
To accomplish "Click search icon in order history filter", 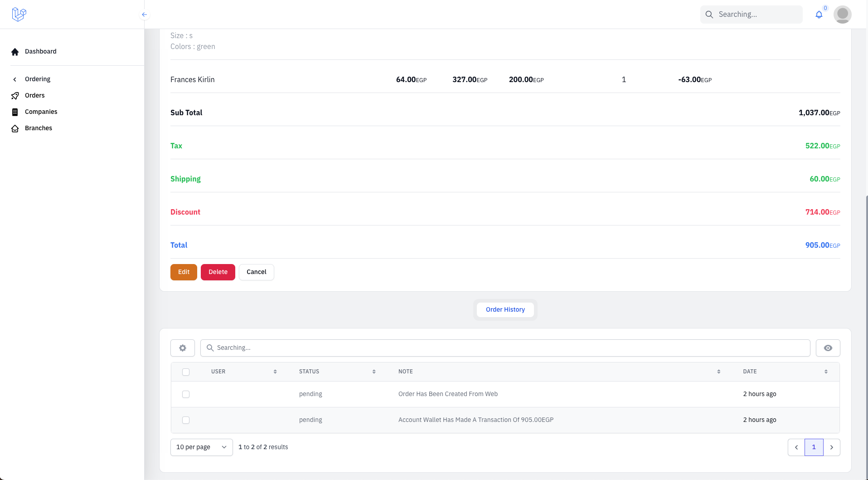I will pos(210,348).
